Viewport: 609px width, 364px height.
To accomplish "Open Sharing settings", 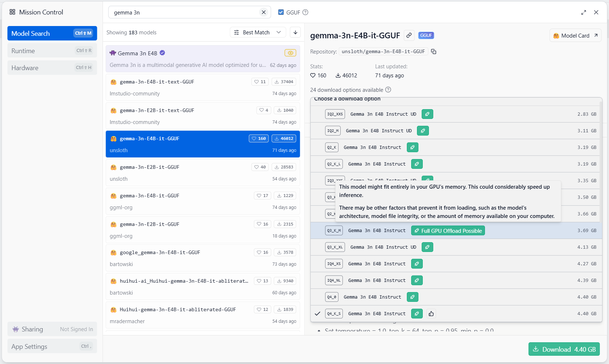I will [52, 329].
